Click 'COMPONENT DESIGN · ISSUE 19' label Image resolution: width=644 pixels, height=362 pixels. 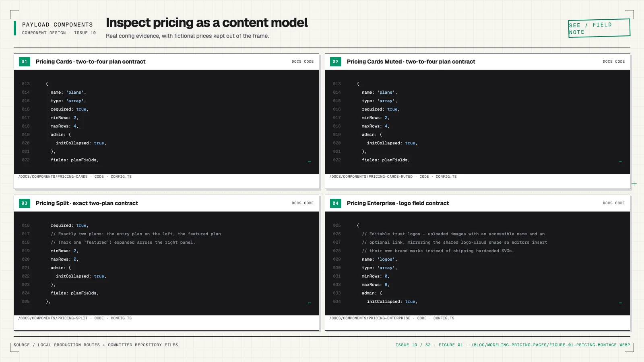[x=59, y=33]
